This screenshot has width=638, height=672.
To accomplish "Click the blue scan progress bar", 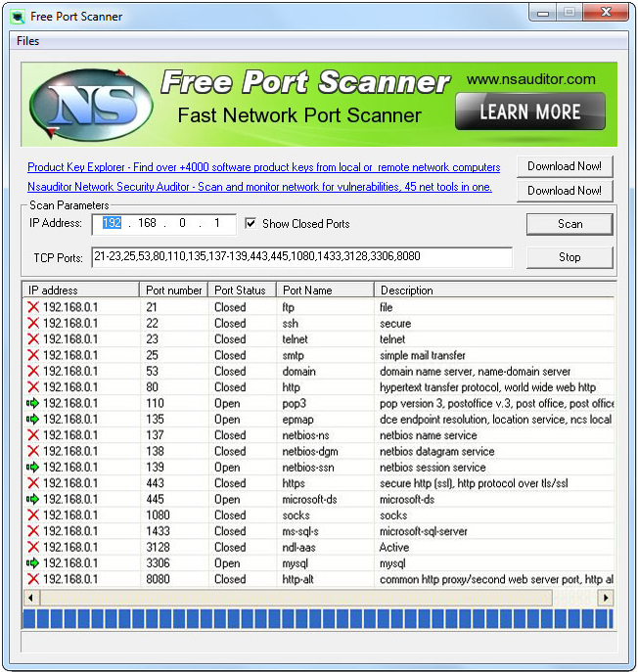I will (x=318, y=619).
